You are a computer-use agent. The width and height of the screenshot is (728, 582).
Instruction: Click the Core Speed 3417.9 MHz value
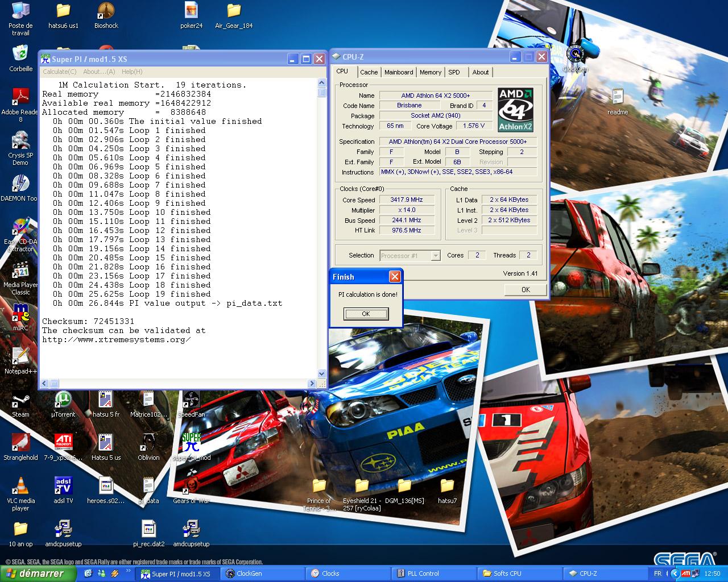[x=407, y=199]
